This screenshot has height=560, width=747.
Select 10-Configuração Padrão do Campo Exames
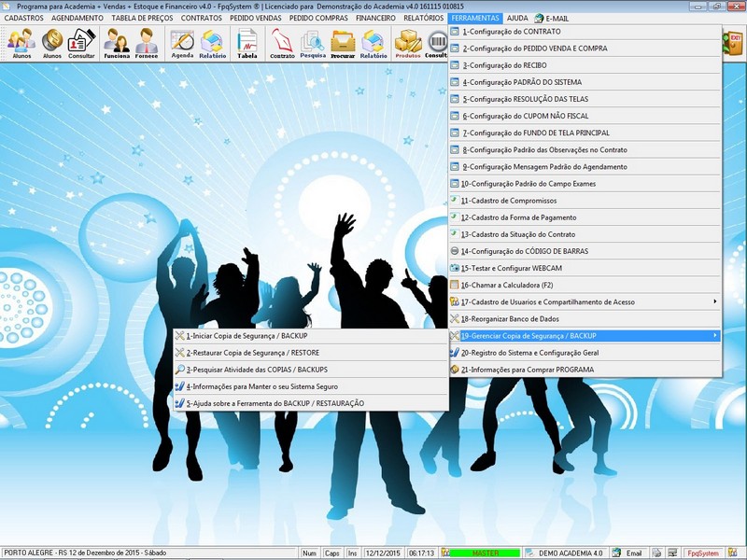tap(585, 183)
